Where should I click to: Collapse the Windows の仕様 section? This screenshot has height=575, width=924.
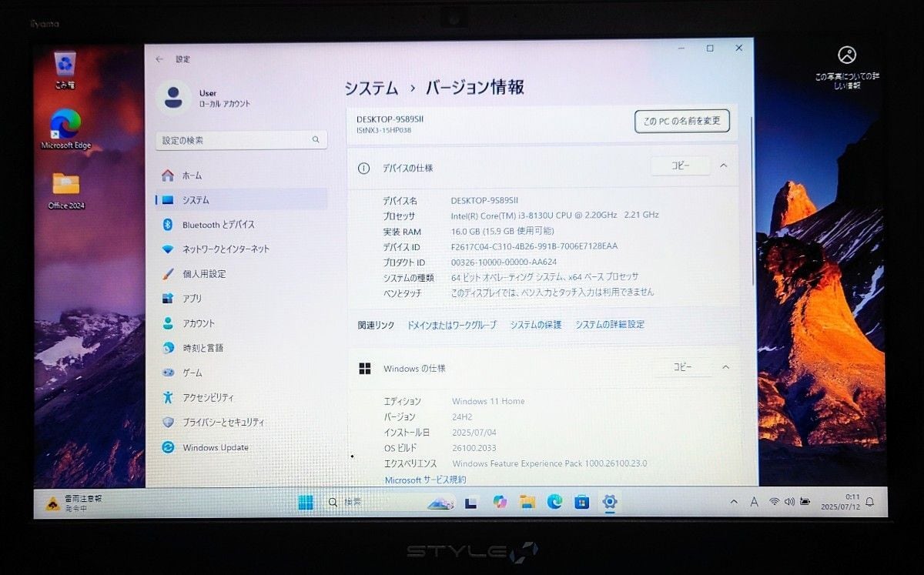pos(725,368)
